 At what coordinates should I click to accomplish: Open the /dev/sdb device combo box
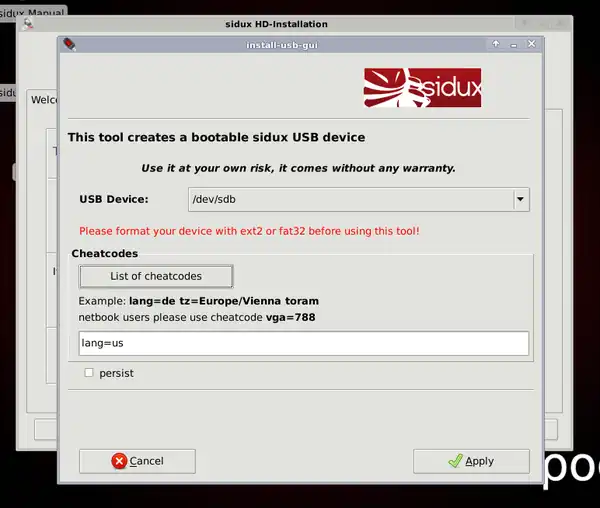click(x=350, y=200)
